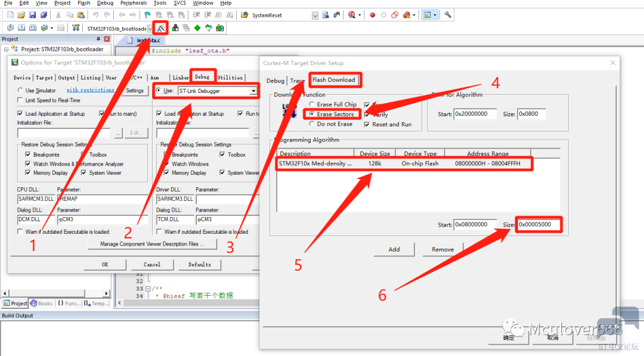
Task: Click the Size 0x00005000 field
Action: coord(538,225)
